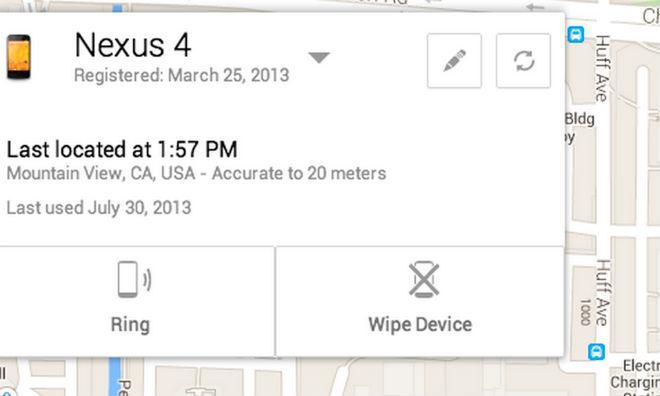Click the upper Huff Ave street label

point(602,68)
